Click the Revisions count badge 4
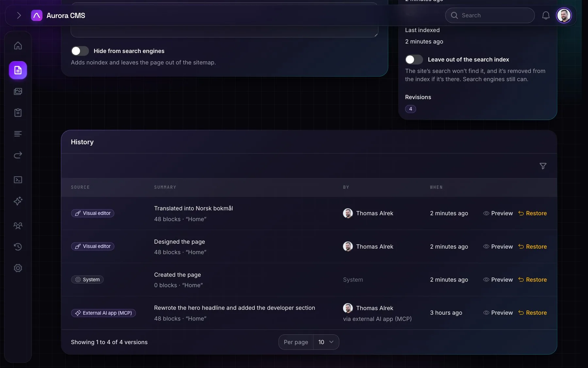Image resolution: width=588 pixels, height=368 pixels. click(410, 109)
